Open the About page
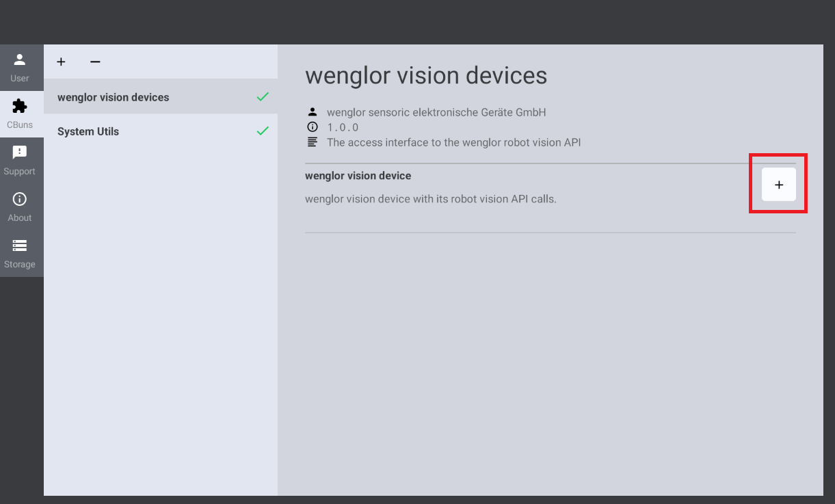835x504 pixels. click(20, 207)
